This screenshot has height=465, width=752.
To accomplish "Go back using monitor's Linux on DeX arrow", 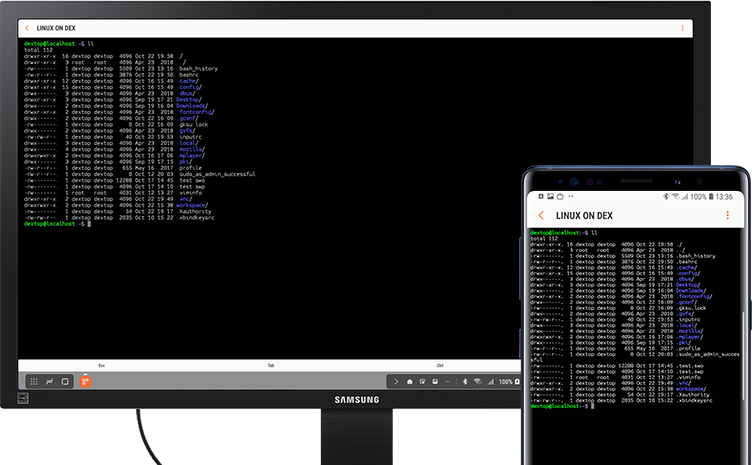I will click(27, 28).
